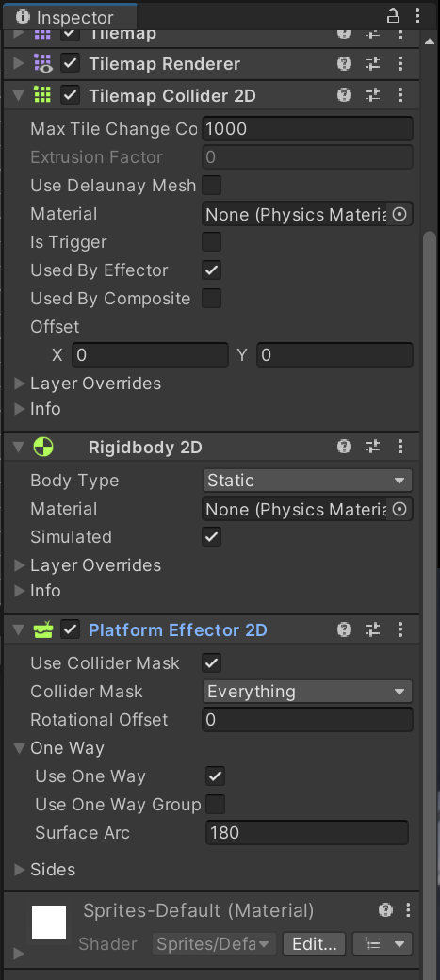The width and height of the screenshot is (440, 980).
Task: Click the shader Edit... button
Action: coord(314,943)
